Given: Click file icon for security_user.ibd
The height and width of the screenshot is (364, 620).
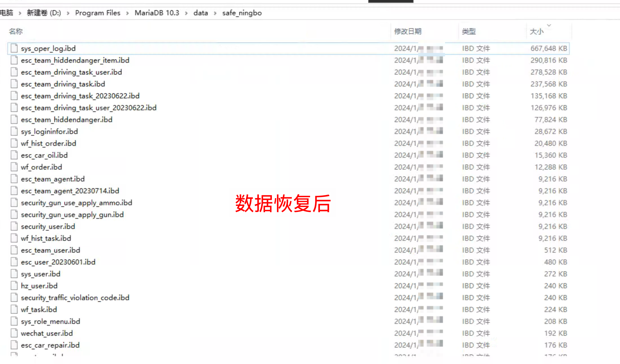Looking at the screenshot, I should coord(14,226).
